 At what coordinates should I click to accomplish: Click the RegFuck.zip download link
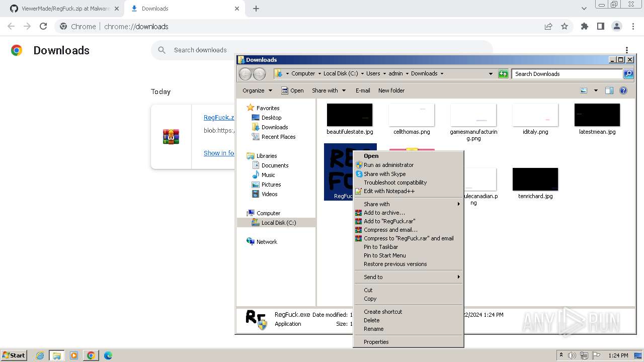219,117
